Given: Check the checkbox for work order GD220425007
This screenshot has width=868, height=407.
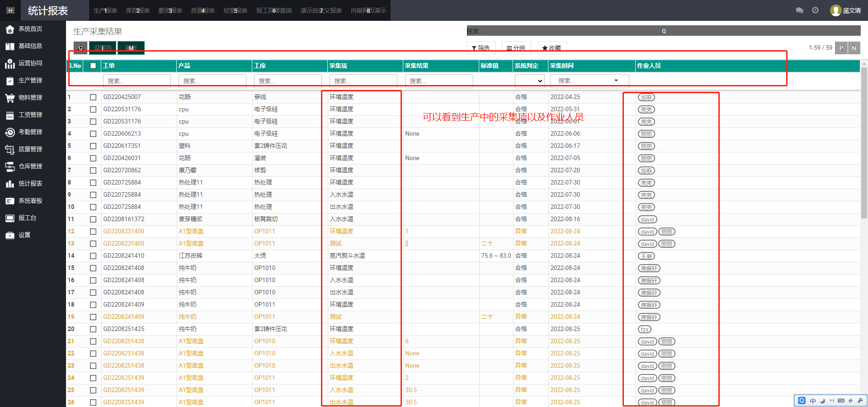Looking at the screenshot, I should click(93, 97).
